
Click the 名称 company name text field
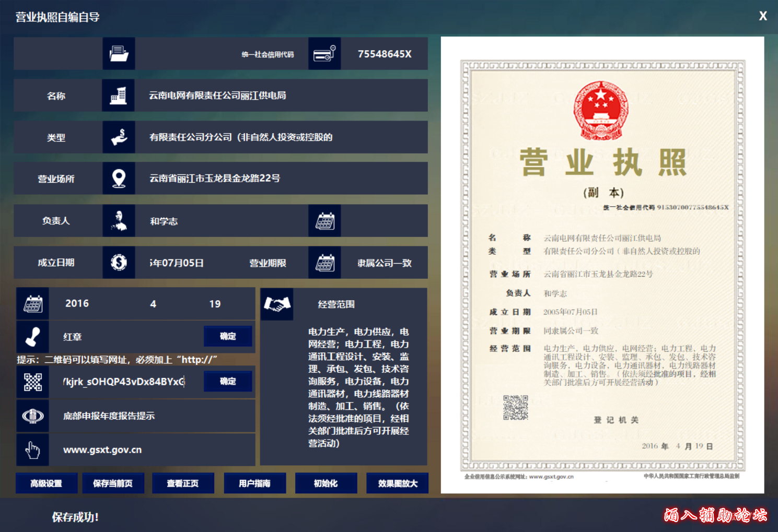281,96
